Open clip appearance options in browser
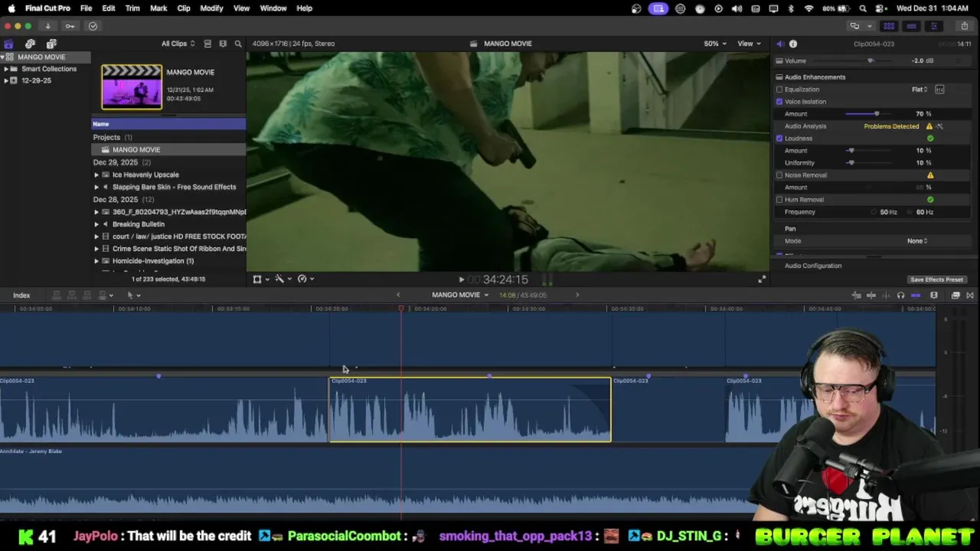The height and width of the screenshot is (551, 980). [223, 44]
